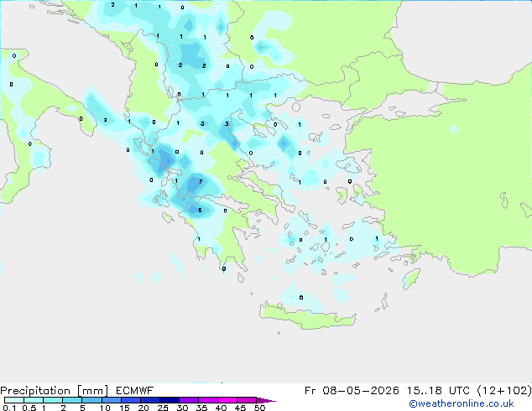
Task: Click the '6' precipitation value in northwest Peloponnese
Action: coord(201,211)
